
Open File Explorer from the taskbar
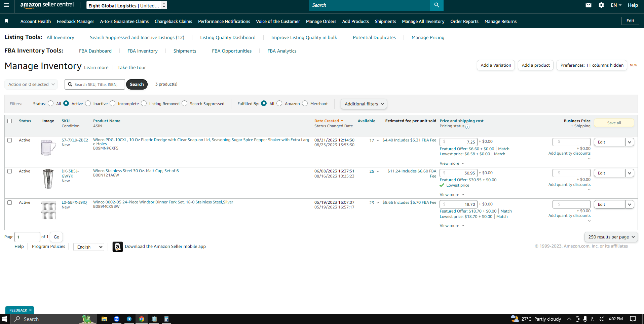(104, 319)
